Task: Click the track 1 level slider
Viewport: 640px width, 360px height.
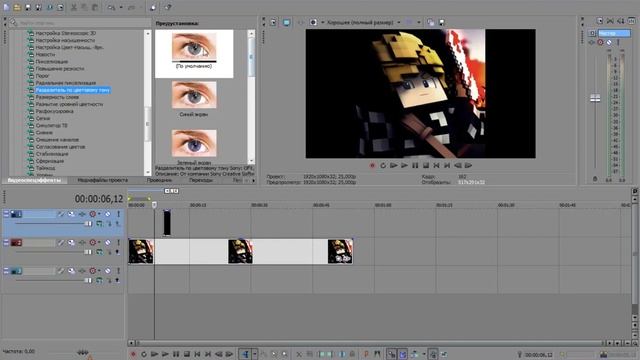Action: (88, 223)
